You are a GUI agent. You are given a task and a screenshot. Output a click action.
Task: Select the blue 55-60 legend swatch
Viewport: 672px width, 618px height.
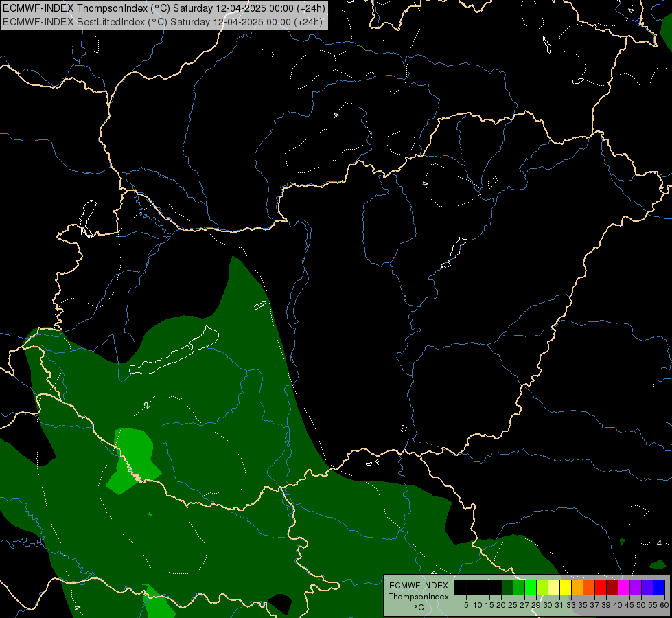659,587
